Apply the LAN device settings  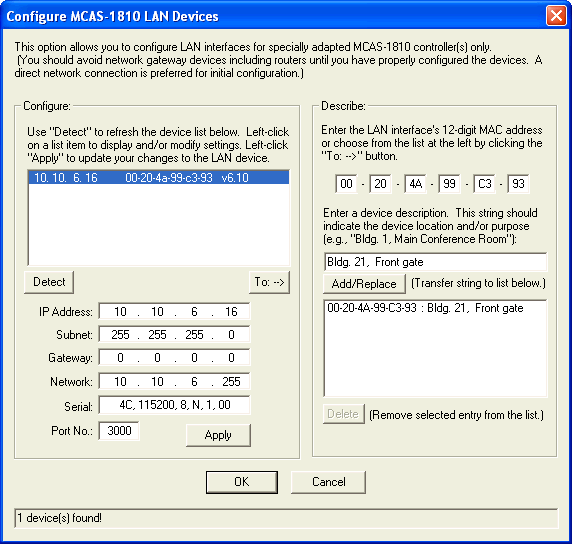[x=218, y=435]
